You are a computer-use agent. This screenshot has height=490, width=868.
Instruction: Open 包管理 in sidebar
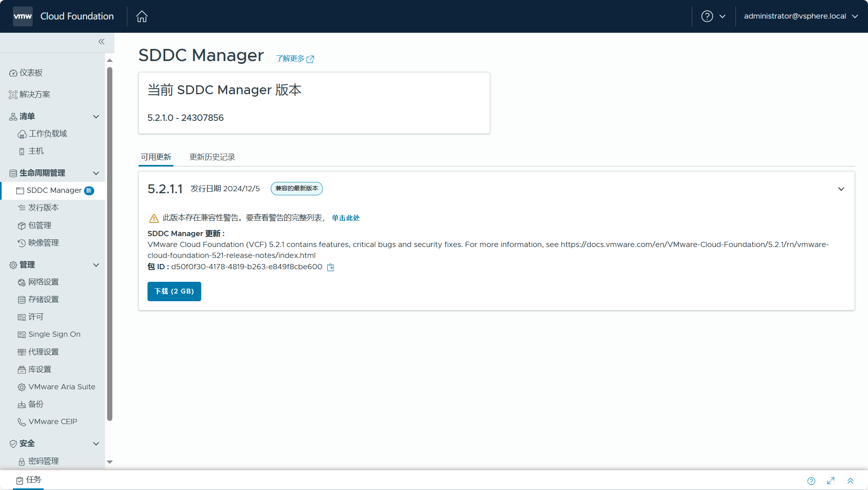tap(35, 225)
